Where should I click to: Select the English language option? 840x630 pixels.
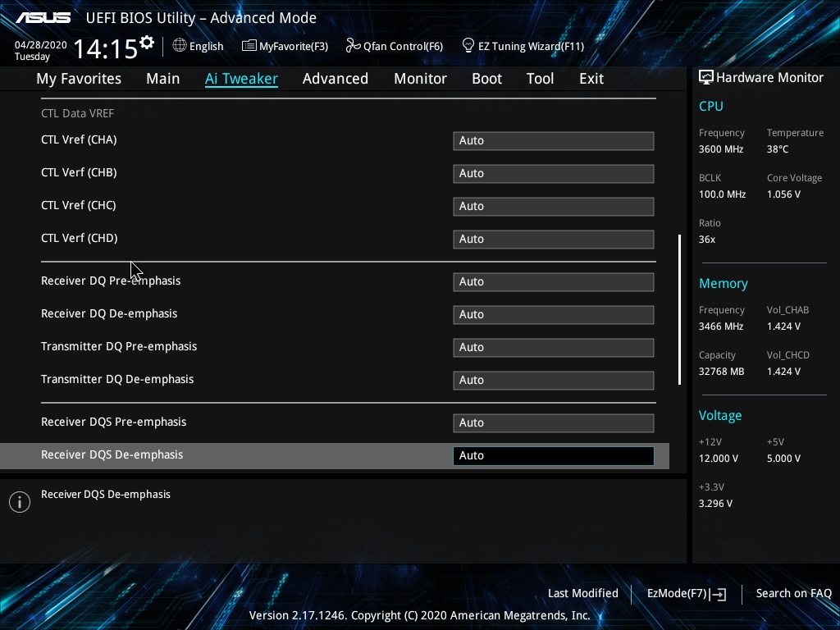tap(206, 47)
